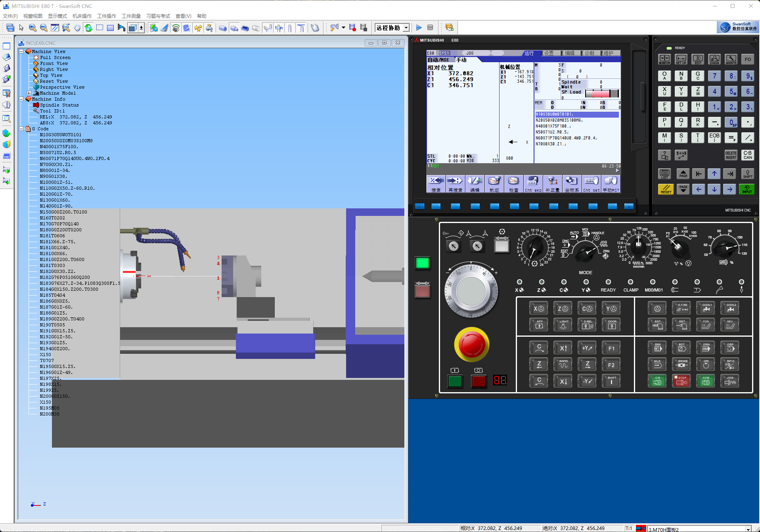
Task: Toggle the COOL1 coolant button
Action: 706,308
